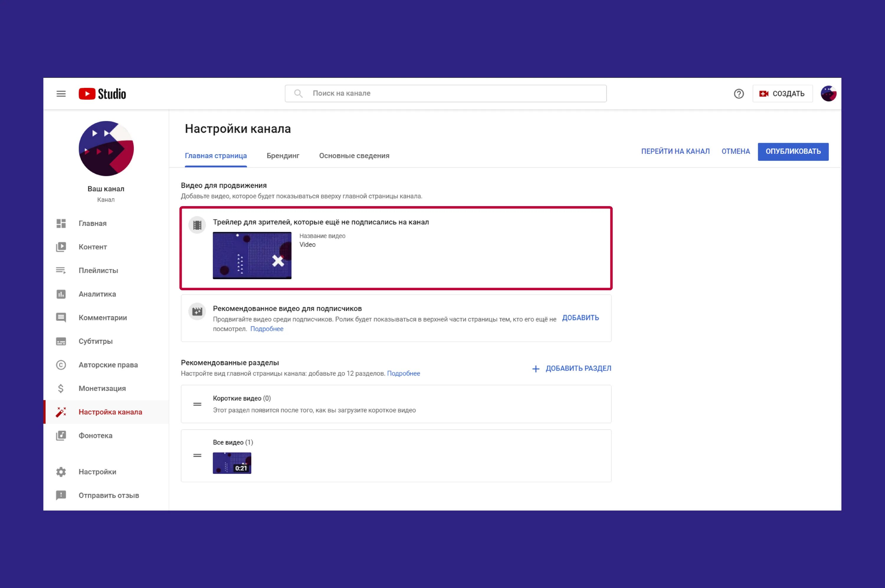Image resolution: width=885 pixels, height=588 pixels.
Task: Click the Субтитры icon in sidebar
Action: [61, 341]
